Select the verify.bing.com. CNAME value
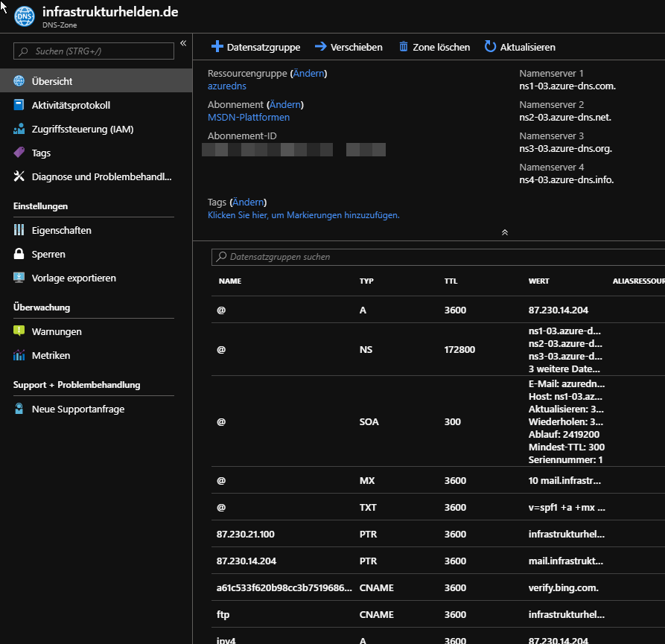This screenshot has height=644, width=665. coord(563,587)
